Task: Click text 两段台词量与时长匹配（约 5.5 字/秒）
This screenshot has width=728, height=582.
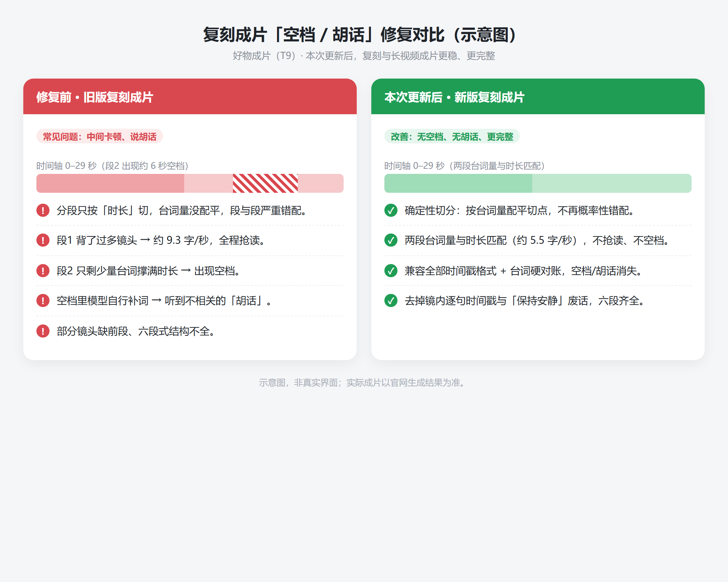Action: click(537, 240)
